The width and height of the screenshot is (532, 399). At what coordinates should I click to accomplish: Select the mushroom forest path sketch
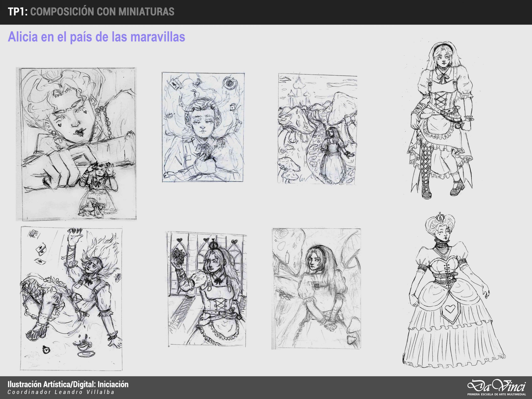pyautogui.click(x=318, y=129)
